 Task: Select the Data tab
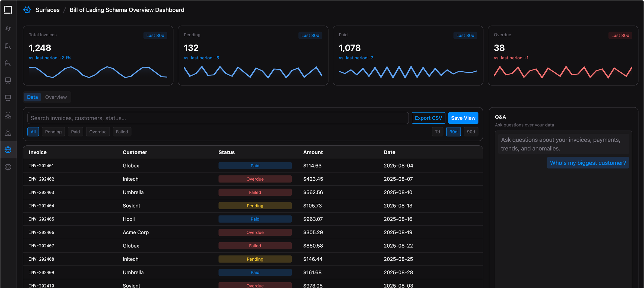coord(32,97)
